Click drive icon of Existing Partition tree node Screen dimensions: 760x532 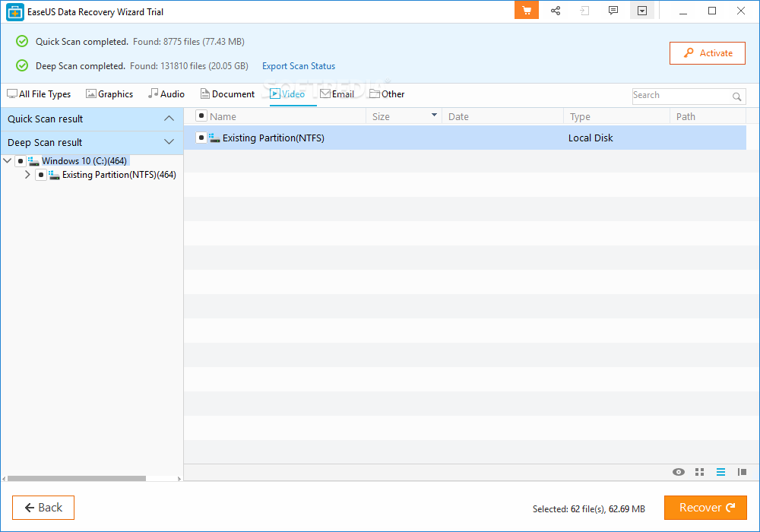pos(54,175)
